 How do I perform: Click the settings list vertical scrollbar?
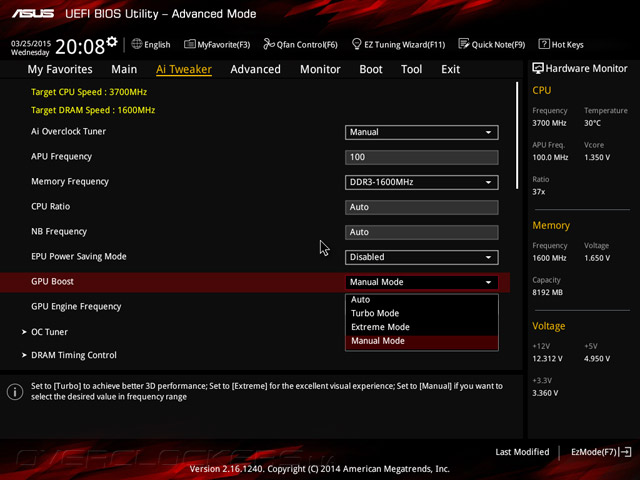(x=517, y=135)
